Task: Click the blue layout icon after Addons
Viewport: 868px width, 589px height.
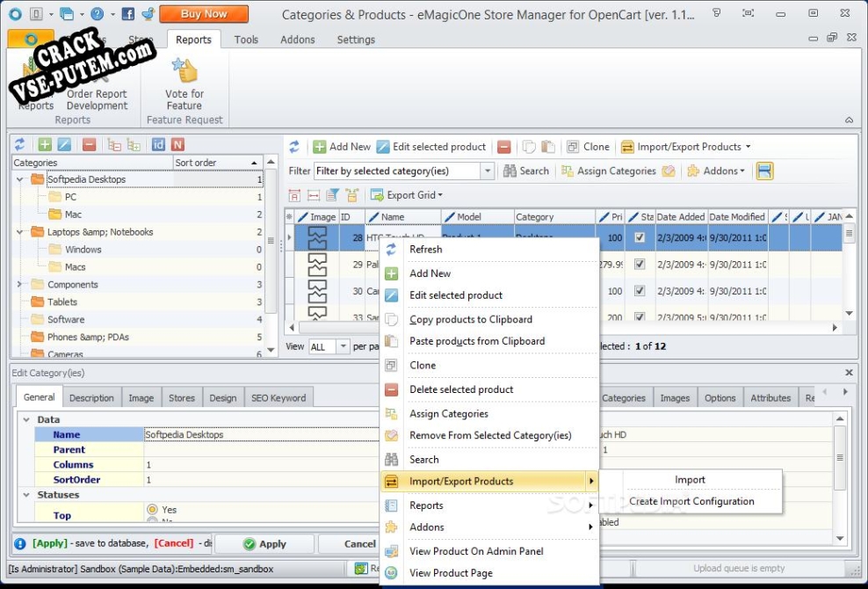Action: pos(764,171)
